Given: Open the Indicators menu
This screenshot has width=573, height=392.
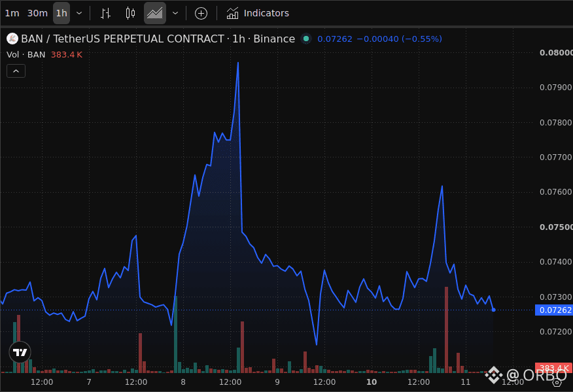Looking at the screenshot, I should coord(258,13).
